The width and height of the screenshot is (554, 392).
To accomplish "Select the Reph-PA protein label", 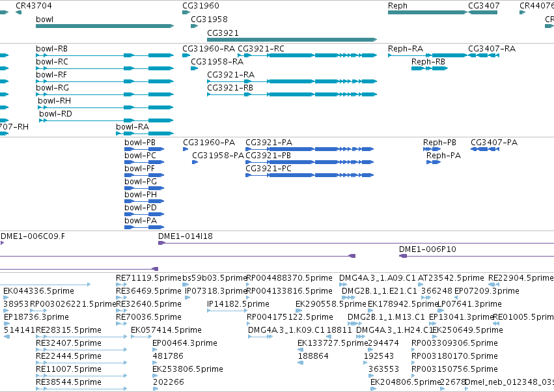I will click(x=443, y=156).
